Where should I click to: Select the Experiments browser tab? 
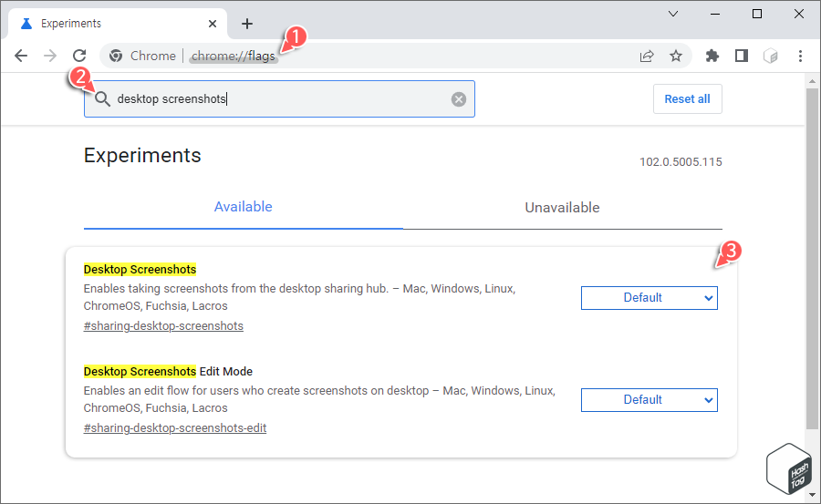click(x=119, y=24)
